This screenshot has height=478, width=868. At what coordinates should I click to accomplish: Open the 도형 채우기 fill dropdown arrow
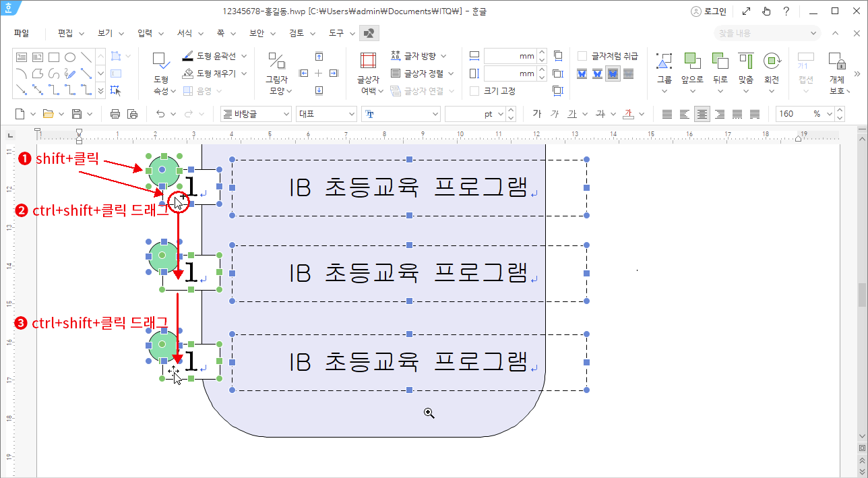pyautogui.click(x=244, y=73)
